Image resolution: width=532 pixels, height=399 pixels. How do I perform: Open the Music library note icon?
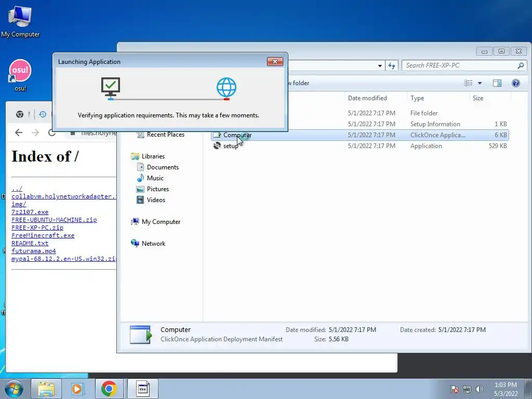(140, 178)
